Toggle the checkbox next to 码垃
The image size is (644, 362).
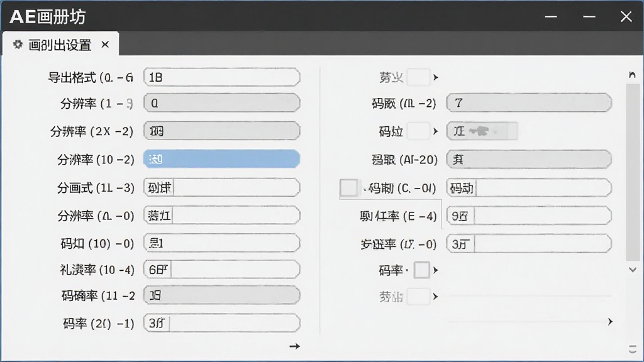pyautogui.click(x=418, y=131)
